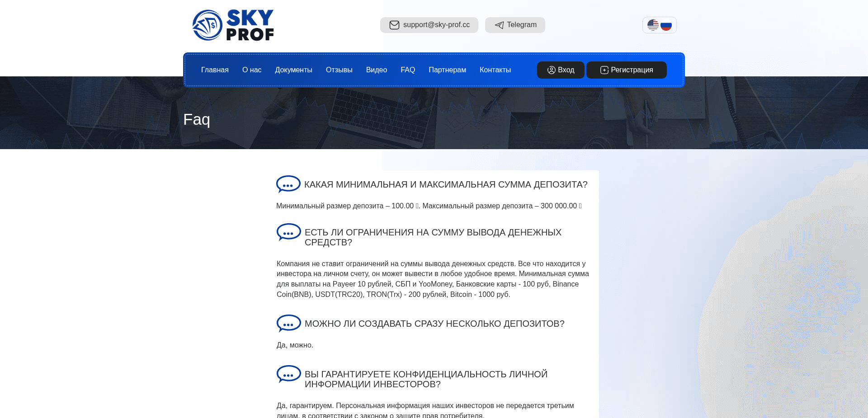This screenshot has width=868, height=418.
Task: Click the speech bubble icon next to confidentiality question
Action: [x=288, y=374]
